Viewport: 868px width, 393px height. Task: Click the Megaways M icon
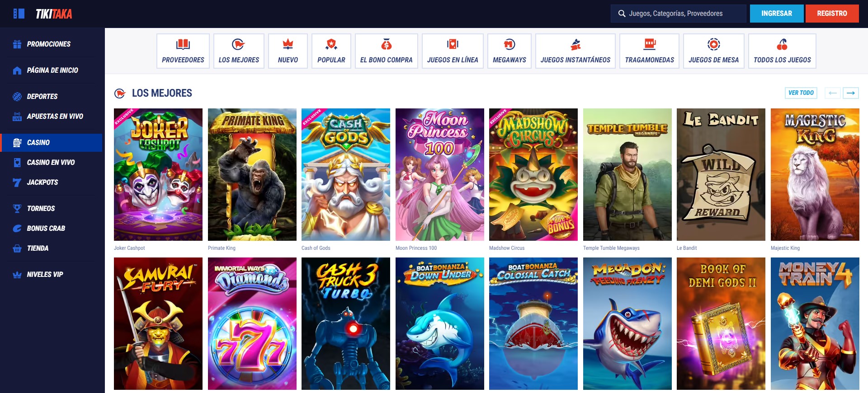coord(509,44)
